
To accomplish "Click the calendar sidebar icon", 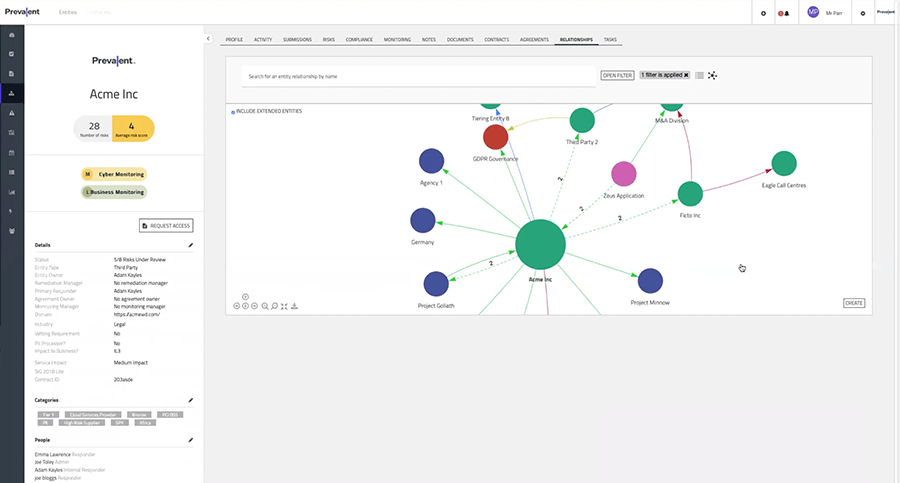I will [11, 153].
